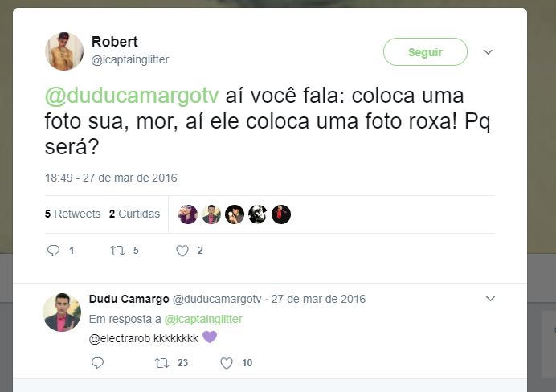Image resolution: width=556 pixels, height=392 pixels.
Task: Click the Seguir follow button
Action: click(x=425, y=51)
